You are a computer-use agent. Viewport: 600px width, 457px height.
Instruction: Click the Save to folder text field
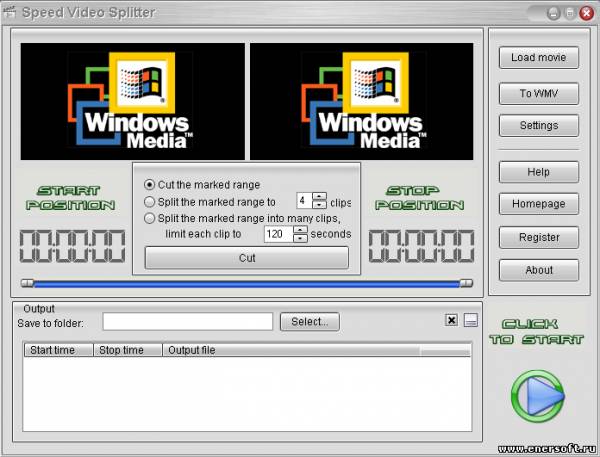point(188,322)
